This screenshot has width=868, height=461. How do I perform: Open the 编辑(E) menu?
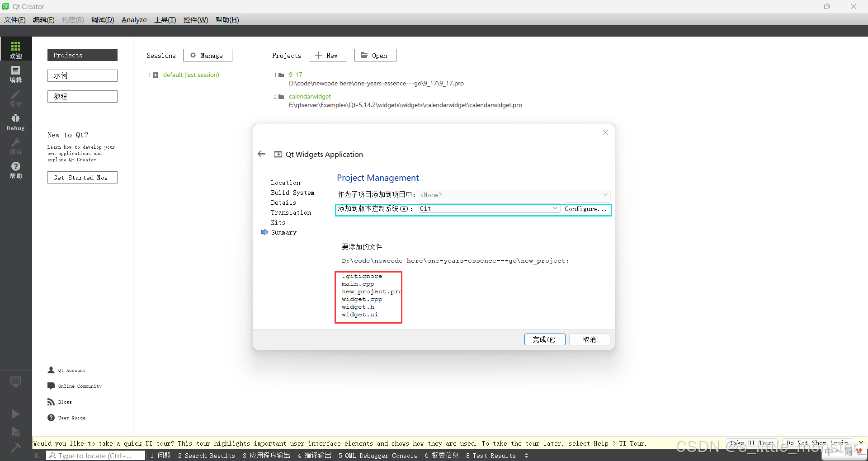[x=44, y=20]
